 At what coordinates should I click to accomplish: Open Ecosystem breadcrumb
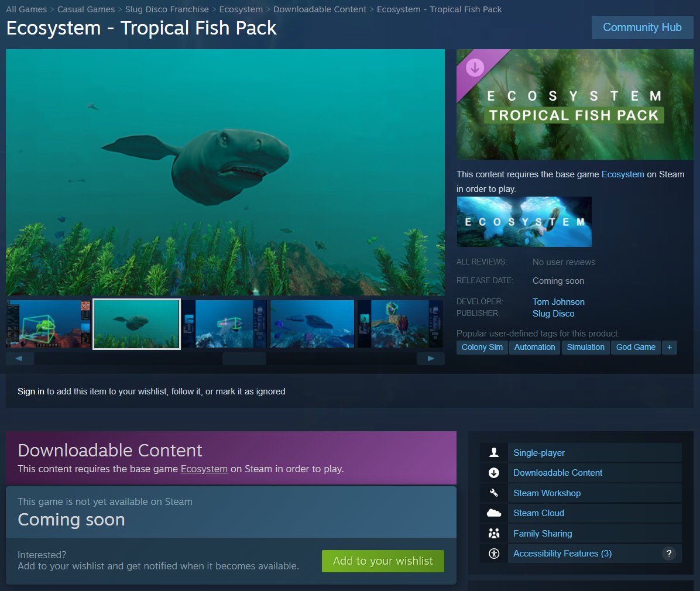point(241,9)
